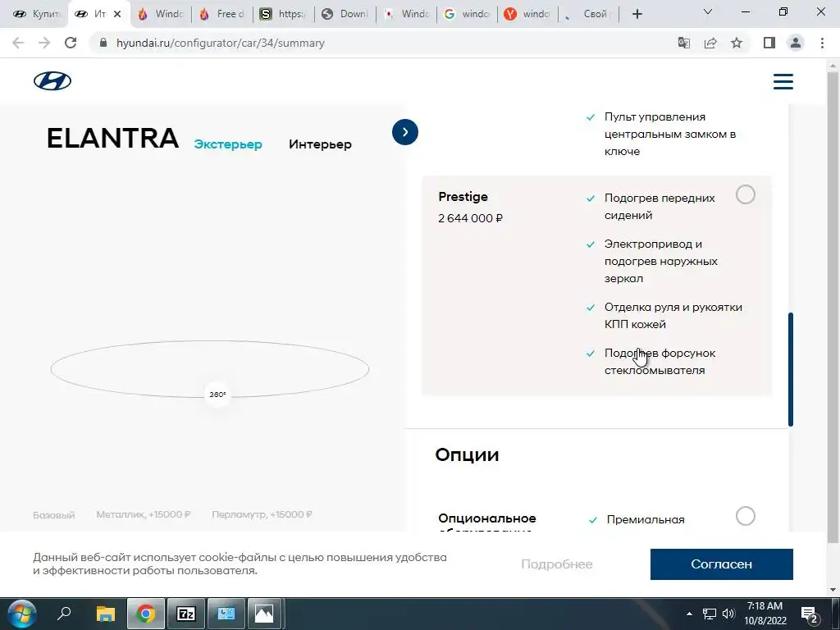Click the network tray icon
The image size is (840, 630).
click(x=710, y=614)
